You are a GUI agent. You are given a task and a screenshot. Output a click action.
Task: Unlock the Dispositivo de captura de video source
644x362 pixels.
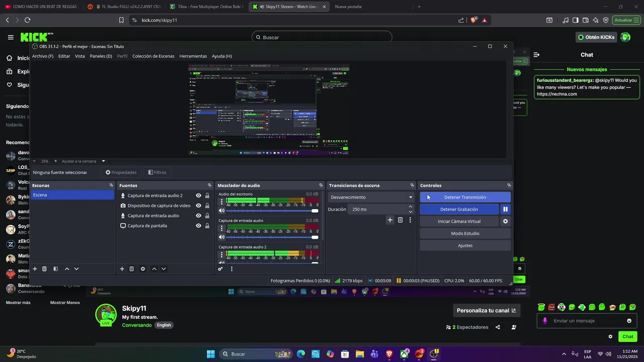pyautogui.click(x=207, y=206)
